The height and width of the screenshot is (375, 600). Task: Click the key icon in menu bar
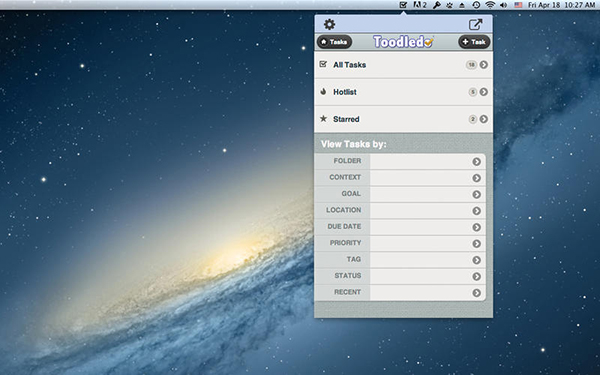coord(436,5)
